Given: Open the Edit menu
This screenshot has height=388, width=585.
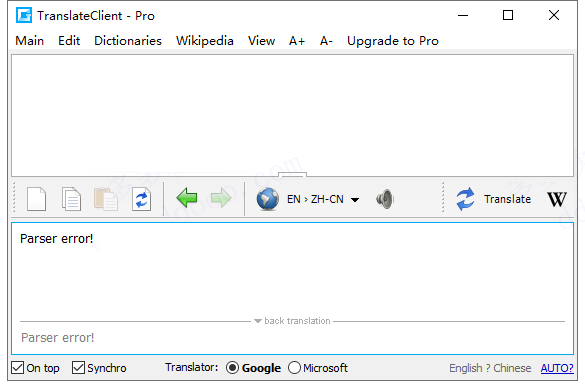Looking at the screenshot, I should 69,41.
